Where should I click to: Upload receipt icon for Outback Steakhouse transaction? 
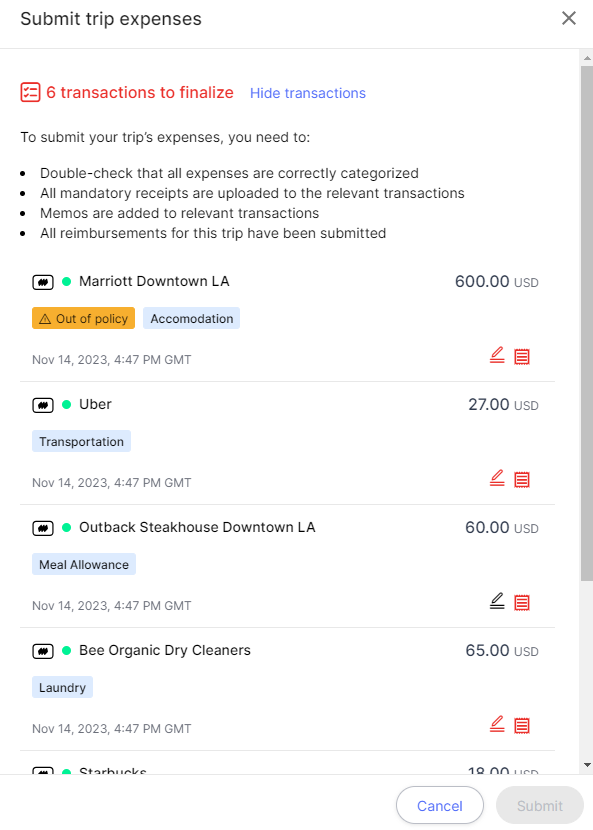[x=522, y=602]
